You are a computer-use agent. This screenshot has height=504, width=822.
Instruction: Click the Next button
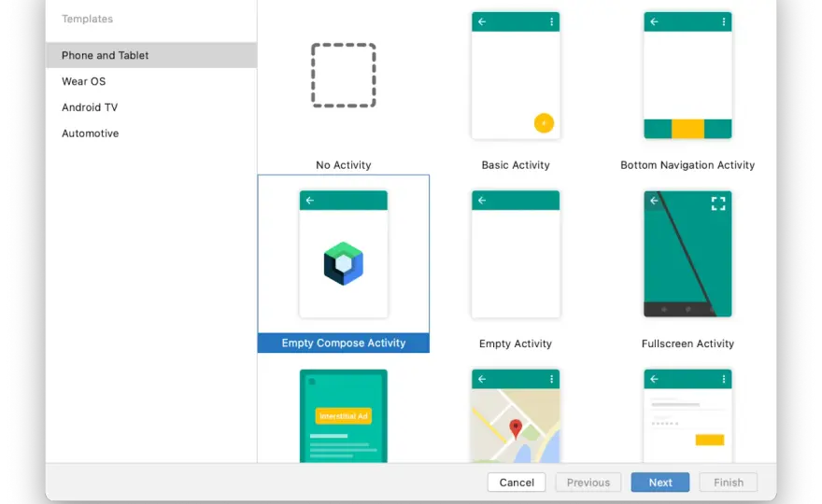pyautogui.click(x=660, y=483)
